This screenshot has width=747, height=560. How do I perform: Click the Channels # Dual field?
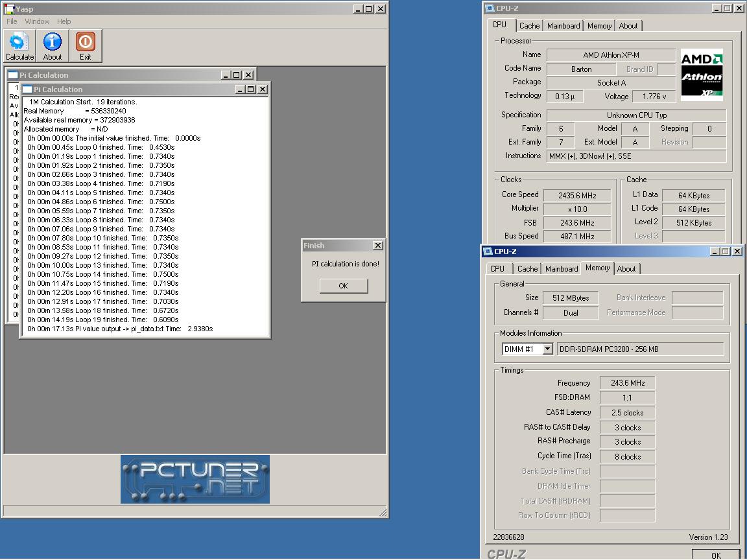point(571,313)
